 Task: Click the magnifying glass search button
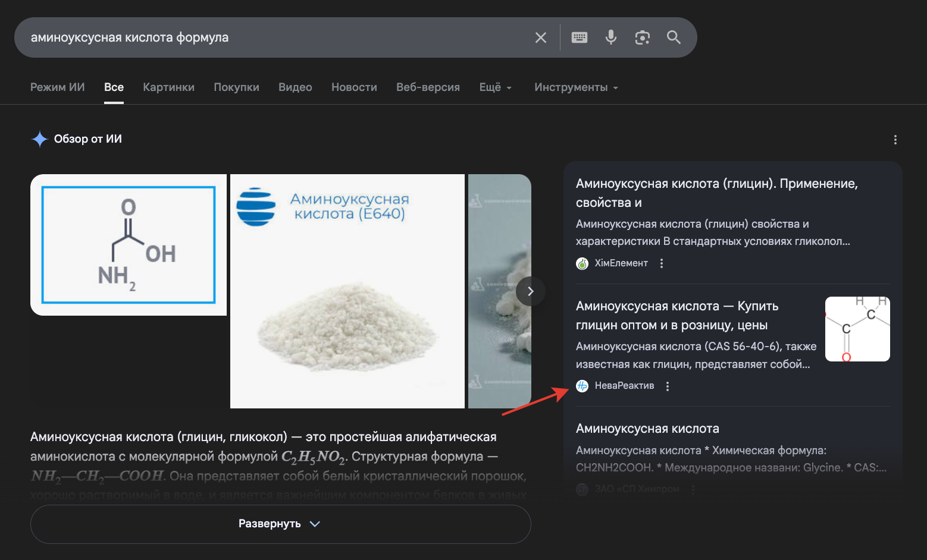pos(674,37)
